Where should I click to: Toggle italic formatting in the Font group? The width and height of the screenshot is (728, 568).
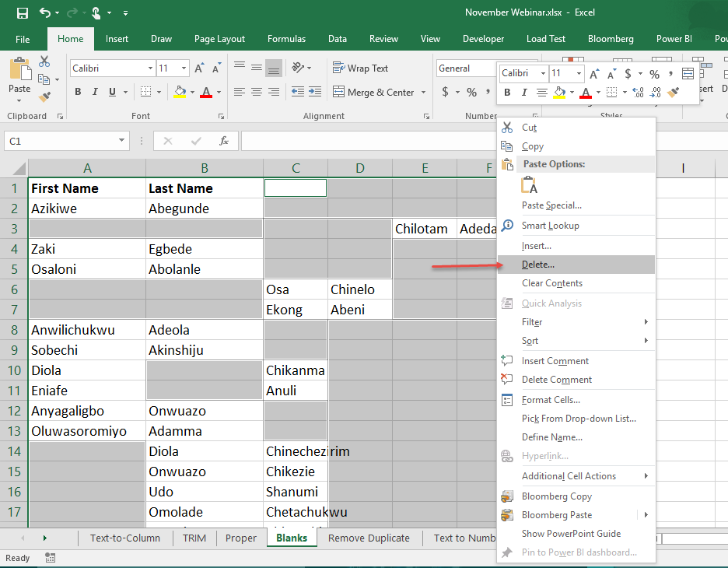click(95, 92)
